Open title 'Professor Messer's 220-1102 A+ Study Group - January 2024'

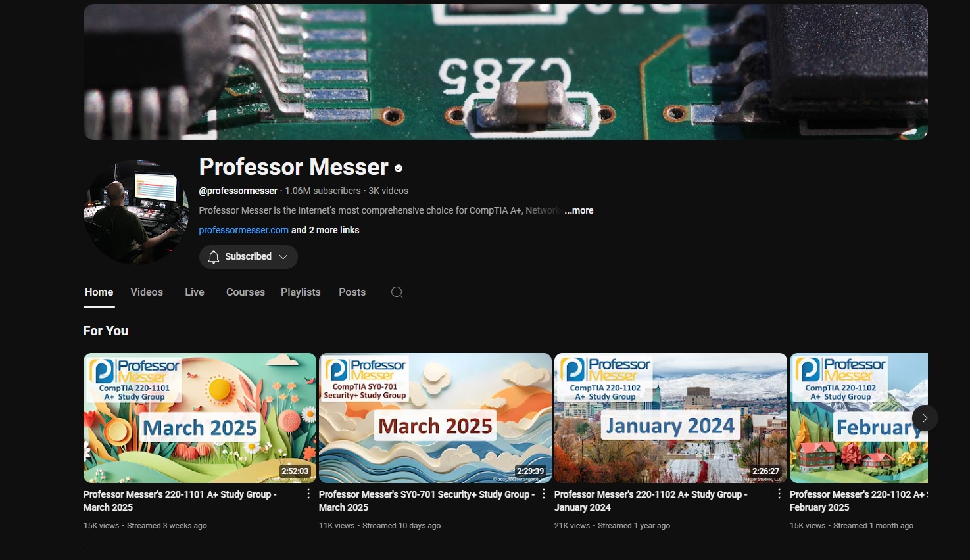[x=651, y=501]
